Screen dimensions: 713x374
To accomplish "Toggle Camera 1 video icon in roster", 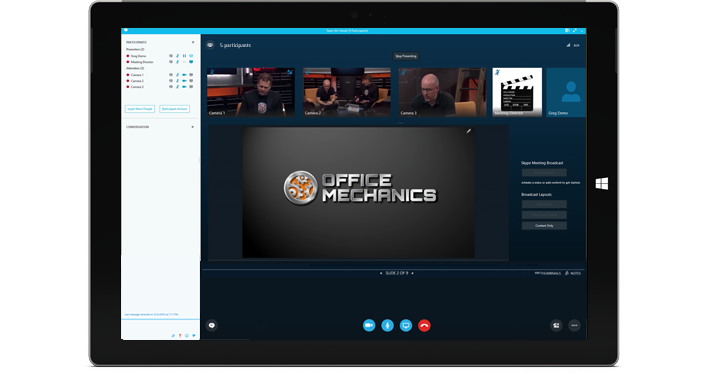I will 184,75.
